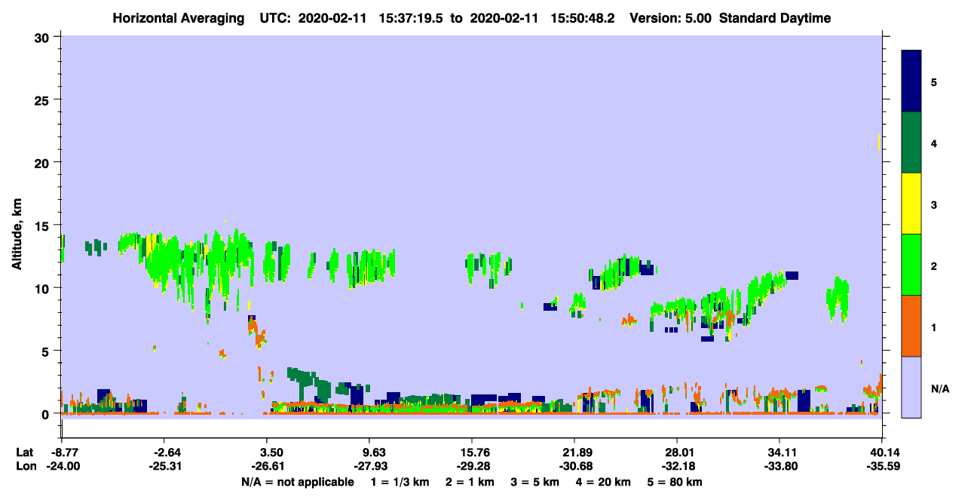Click the longitude value '-33.80'
The width and height of the screenshot is (980, 503).
pos(779,466)
